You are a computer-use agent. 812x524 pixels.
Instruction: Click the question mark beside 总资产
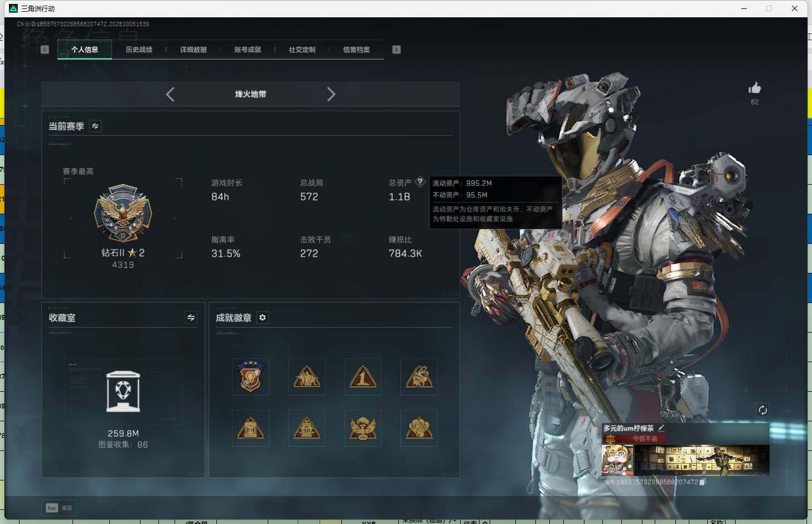tap(420, 182)
